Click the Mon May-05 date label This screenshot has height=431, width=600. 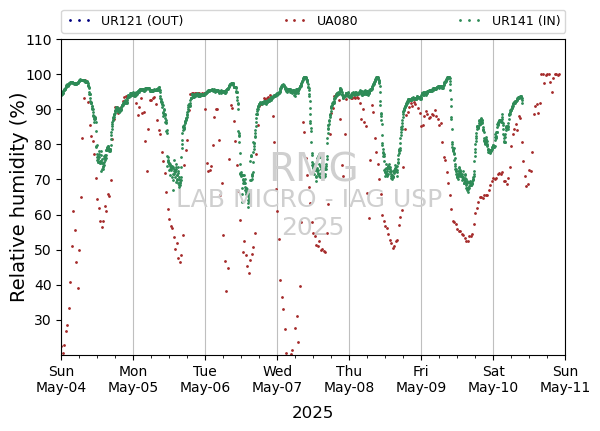tap(133, 379)
